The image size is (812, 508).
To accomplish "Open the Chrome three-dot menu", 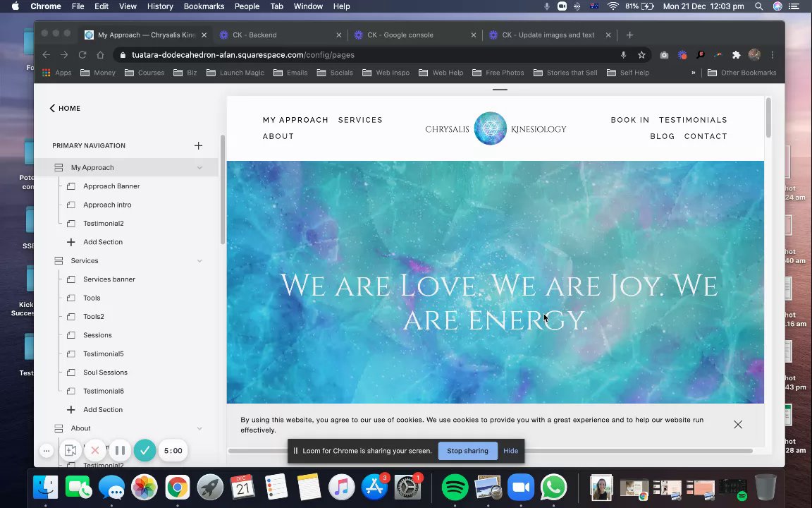I will 773,55.
